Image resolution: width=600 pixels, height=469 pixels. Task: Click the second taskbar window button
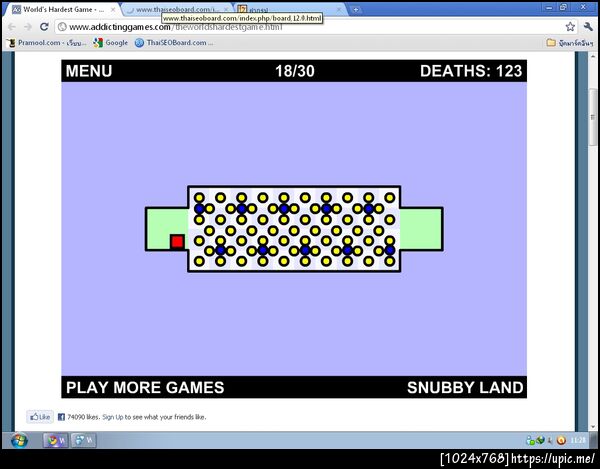[x=84, y=440]
